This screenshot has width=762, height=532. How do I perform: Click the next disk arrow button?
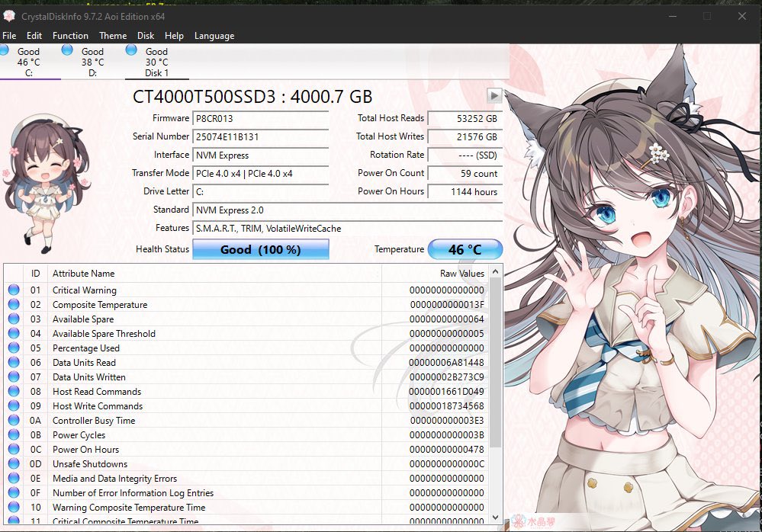tap(494, 95)
